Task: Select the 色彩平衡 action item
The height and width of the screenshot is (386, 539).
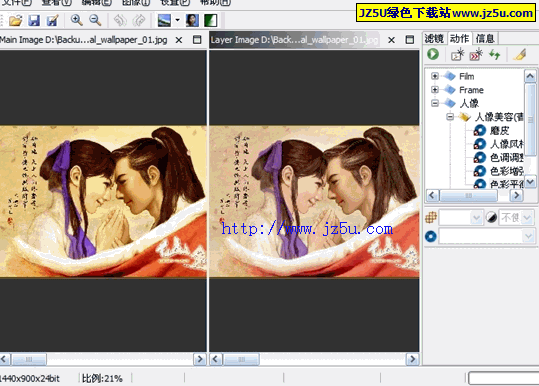Action: point(507,184)
